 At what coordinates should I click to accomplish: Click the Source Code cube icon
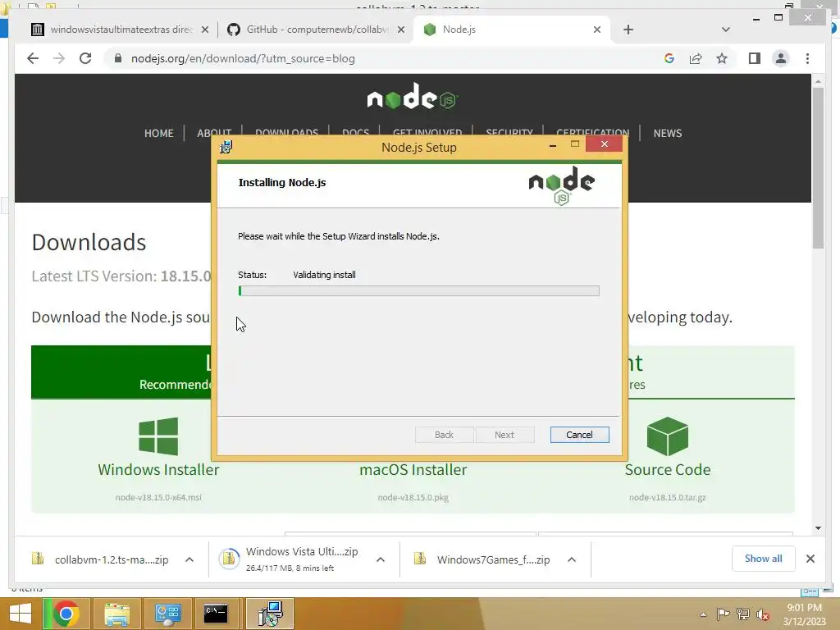tap(667, 436)
